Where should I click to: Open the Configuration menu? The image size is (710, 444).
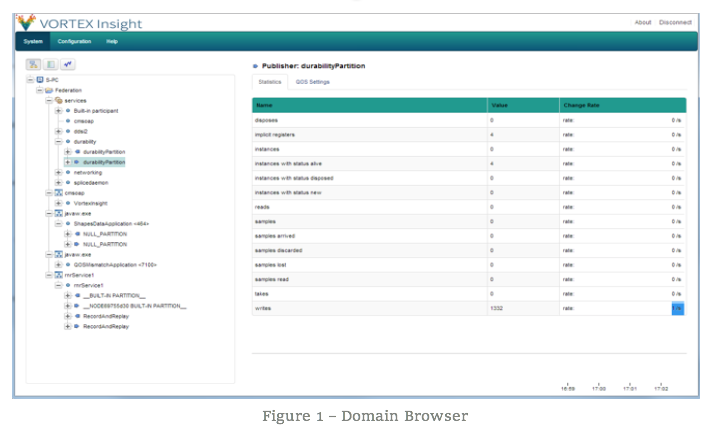(x=74, y=41)
